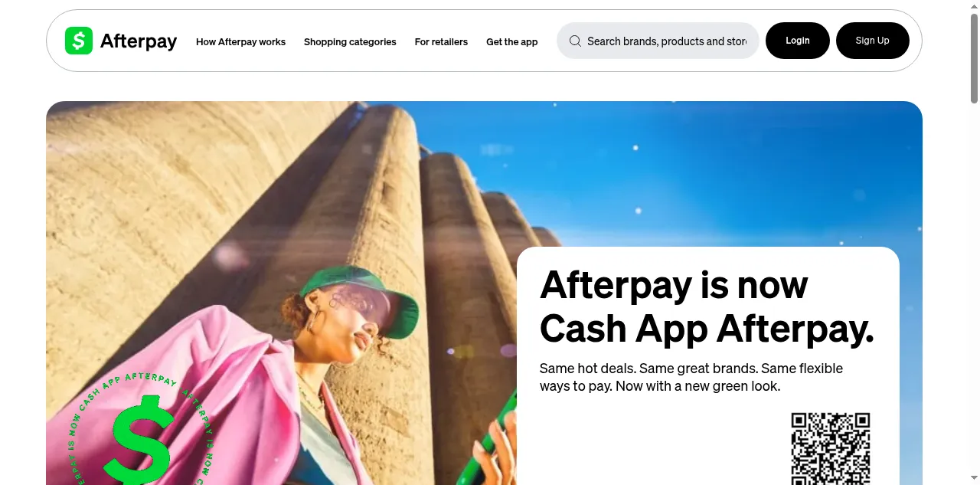Image resolution: width=980 pixels, height=485 pixels.
Task: Click the black Login button
Action: (798, 41)
